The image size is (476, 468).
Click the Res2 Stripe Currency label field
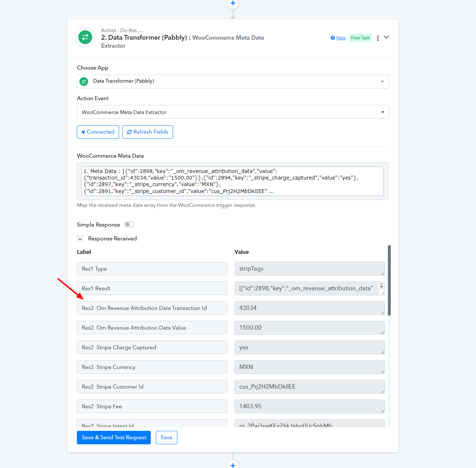coord(152,367)
